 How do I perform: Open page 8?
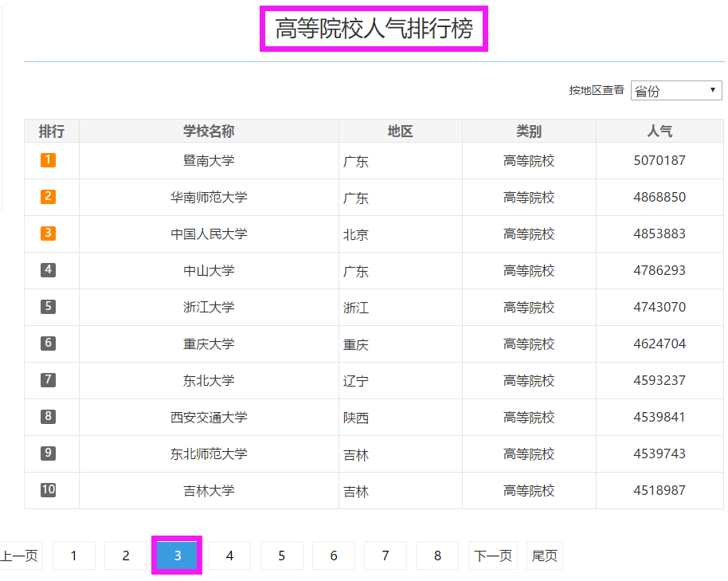[437, 555]
